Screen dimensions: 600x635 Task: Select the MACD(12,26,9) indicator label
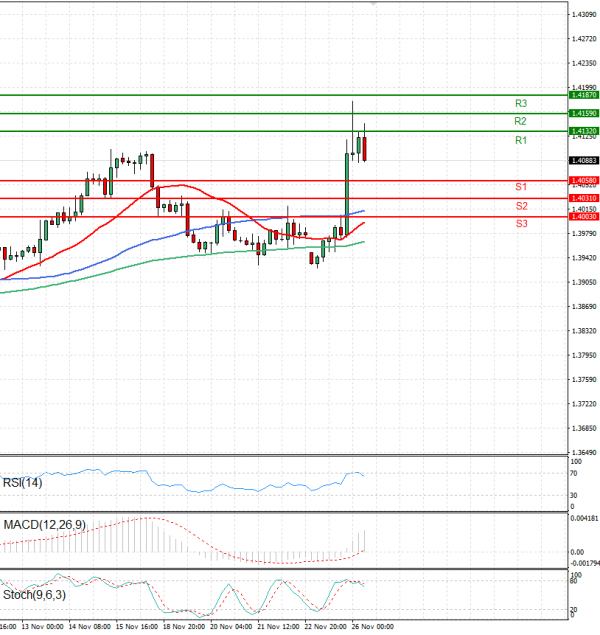pyautogui.click(x=45, y=525)
